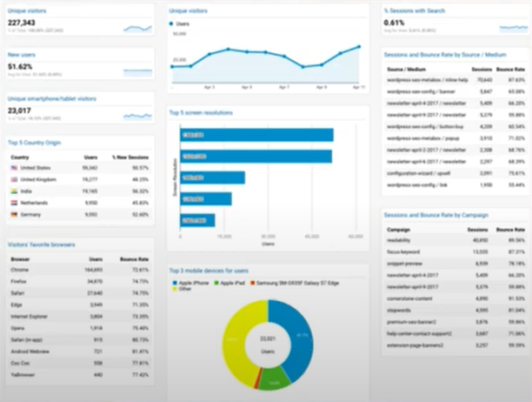Select wordpress-seo-metabox / inline-help source row

[x=456, y=80]
